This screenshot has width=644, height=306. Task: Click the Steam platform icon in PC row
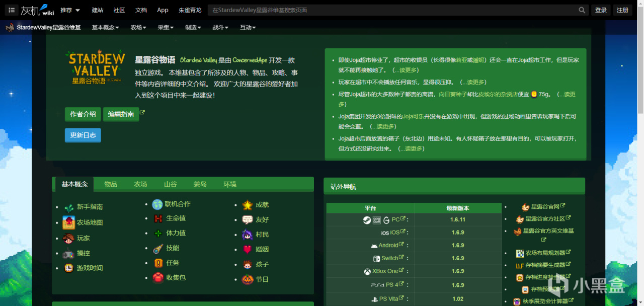366,220
